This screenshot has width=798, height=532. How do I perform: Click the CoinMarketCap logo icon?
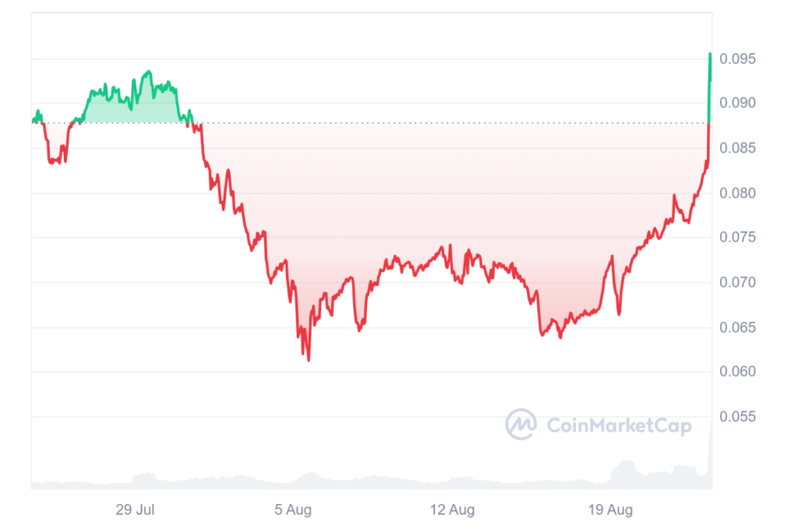(521, 425)
